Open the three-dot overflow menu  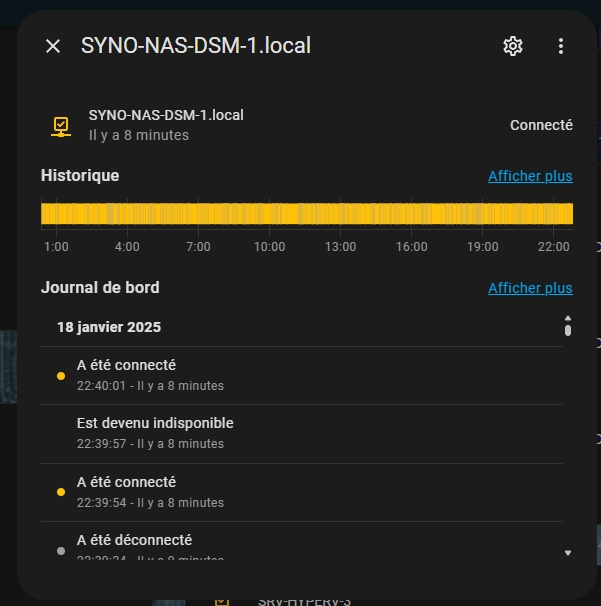(x=561, y=46)
